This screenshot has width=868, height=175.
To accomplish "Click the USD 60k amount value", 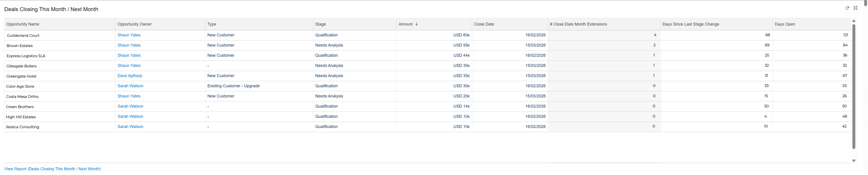I will [x=461, y=35].
